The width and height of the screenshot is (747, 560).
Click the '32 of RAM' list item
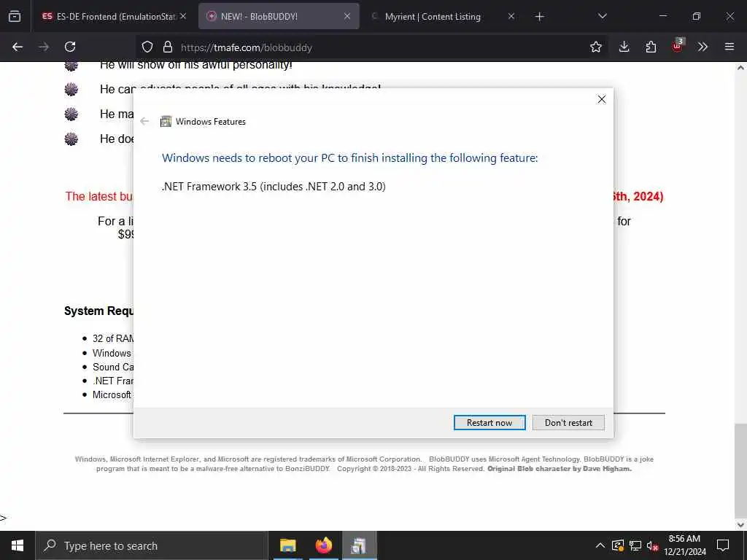(113, 338)
